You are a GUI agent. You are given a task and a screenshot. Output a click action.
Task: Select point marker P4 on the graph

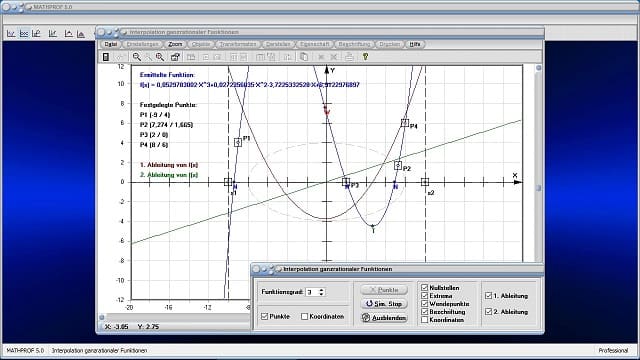tap(404, 122)
